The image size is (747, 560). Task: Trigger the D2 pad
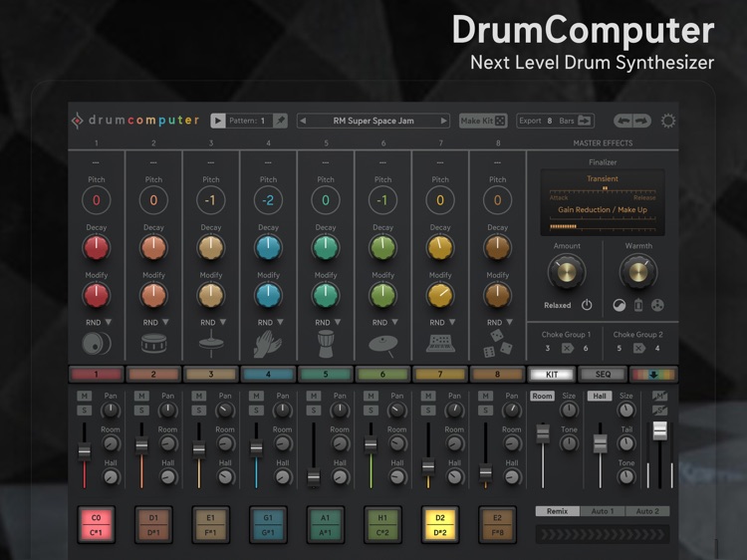click(440, 525)
